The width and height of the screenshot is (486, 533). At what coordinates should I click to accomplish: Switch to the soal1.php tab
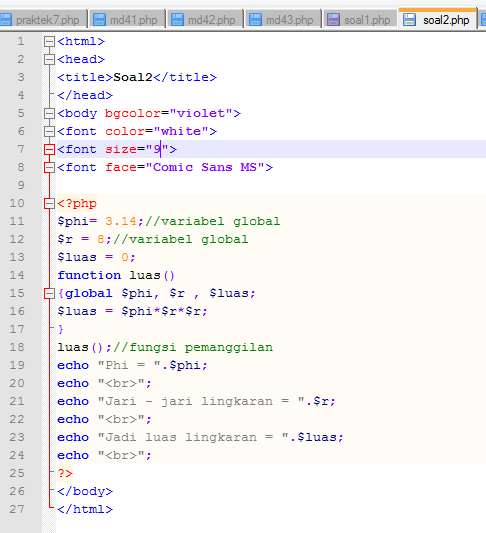click(360, 20)
